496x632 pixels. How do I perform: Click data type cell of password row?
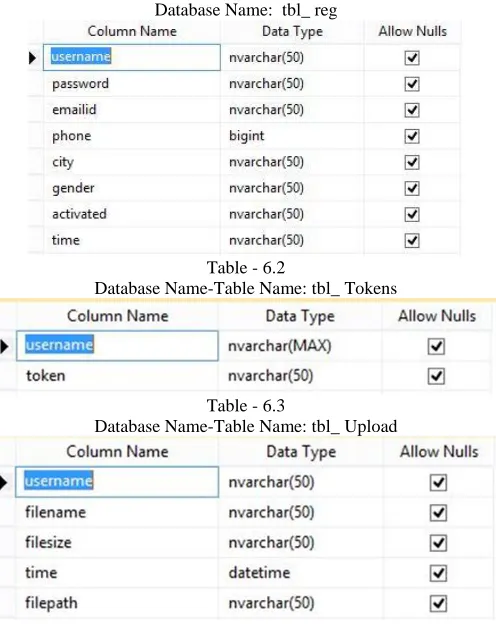coord(292,84)
